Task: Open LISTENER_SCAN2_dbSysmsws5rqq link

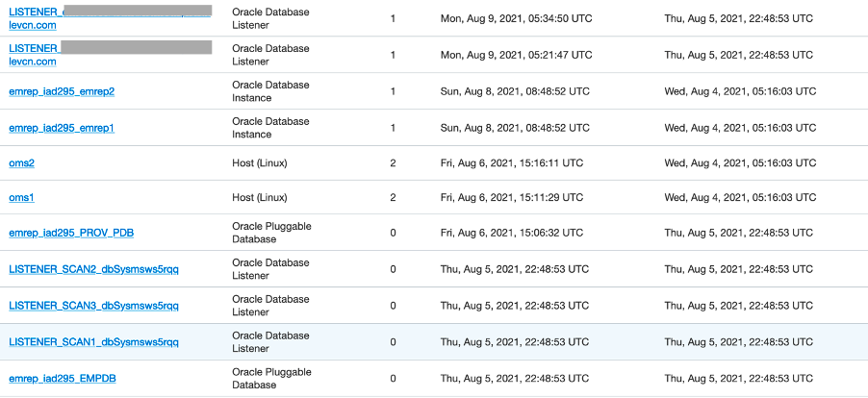Action: coord(93,269)
